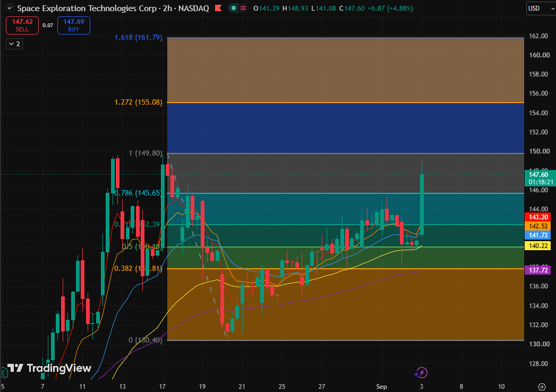
Task: Click the 25 date on time axis
Action: pos(282,387)
